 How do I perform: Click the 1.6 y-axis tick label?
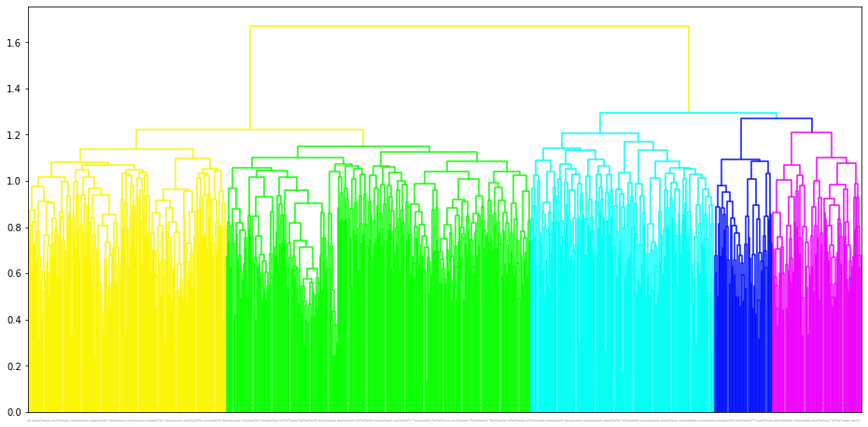14,43
